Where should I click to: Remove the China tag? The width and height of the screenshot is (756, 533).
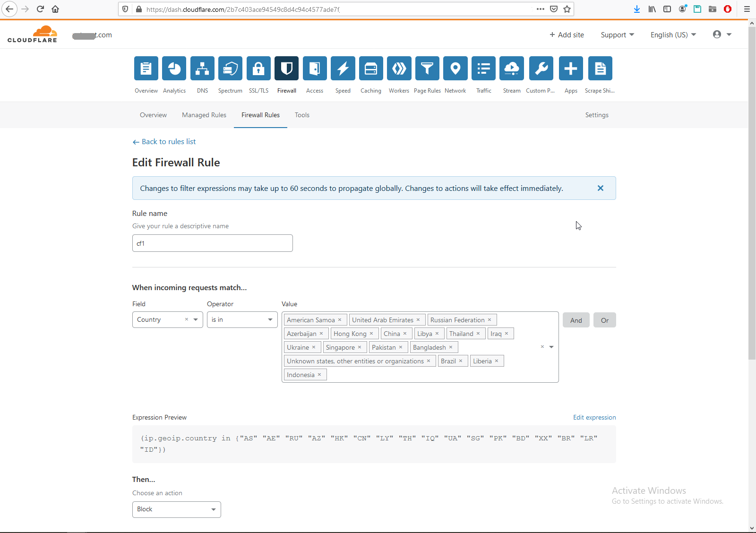pyautogui.click(x=405, y=334)
